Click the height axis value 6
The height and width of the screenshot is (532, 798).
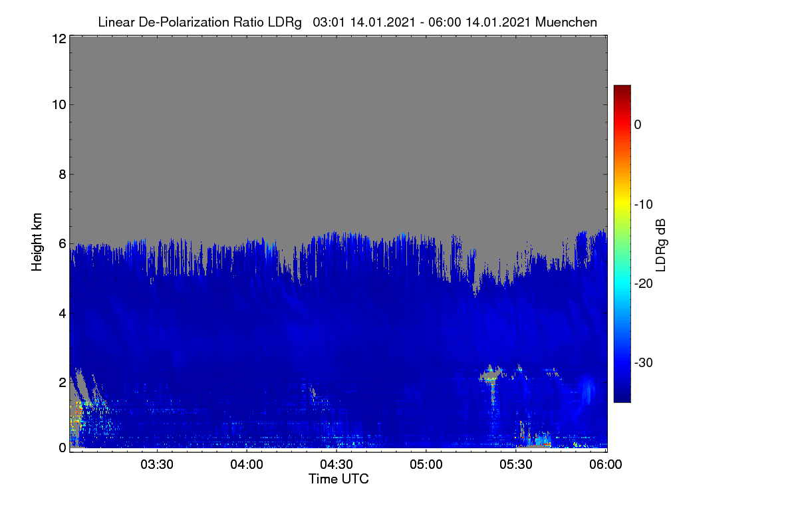coord(61,243)
